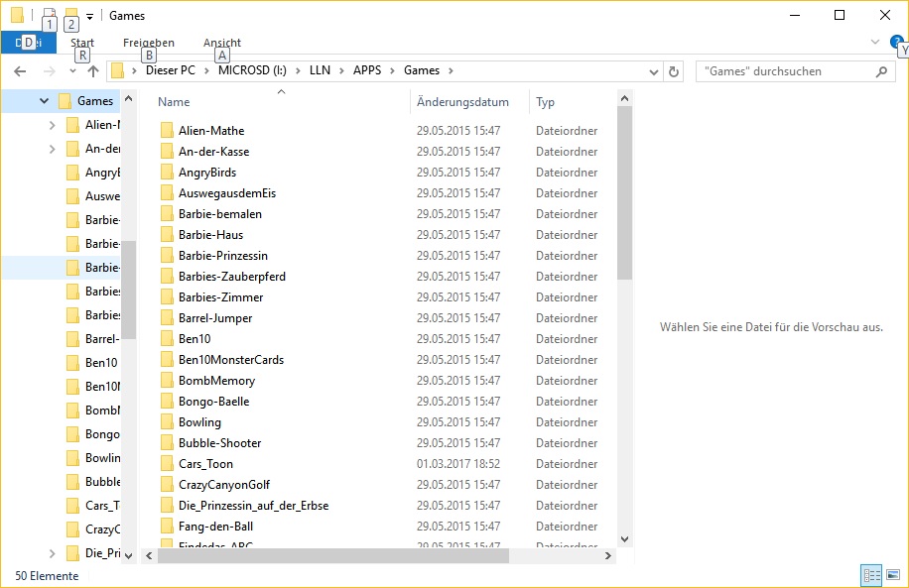Viewport: 909px width, 588px height.
Task: Go up one folder level arrow
Action: 92,71
